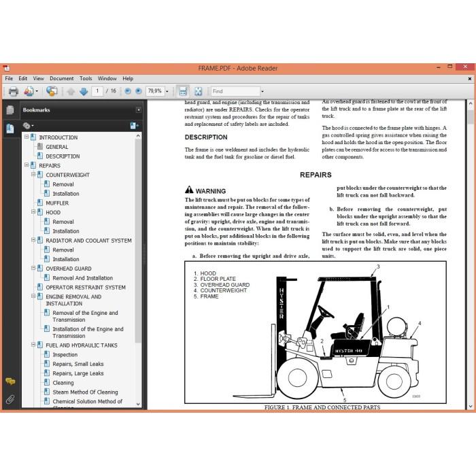
Task: Open the View menu
Action: (38, 78)
